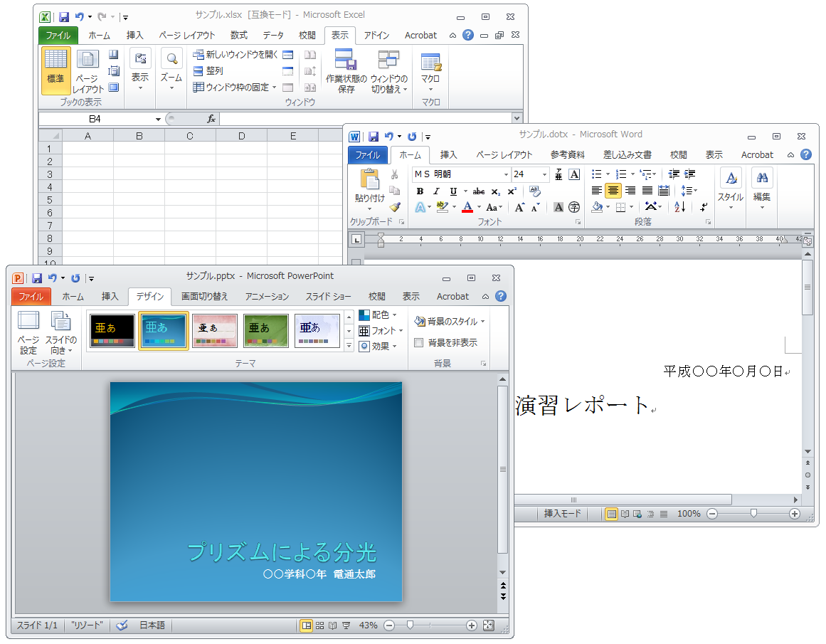Open Excel Formulas (数式) tab

(238, 36)
